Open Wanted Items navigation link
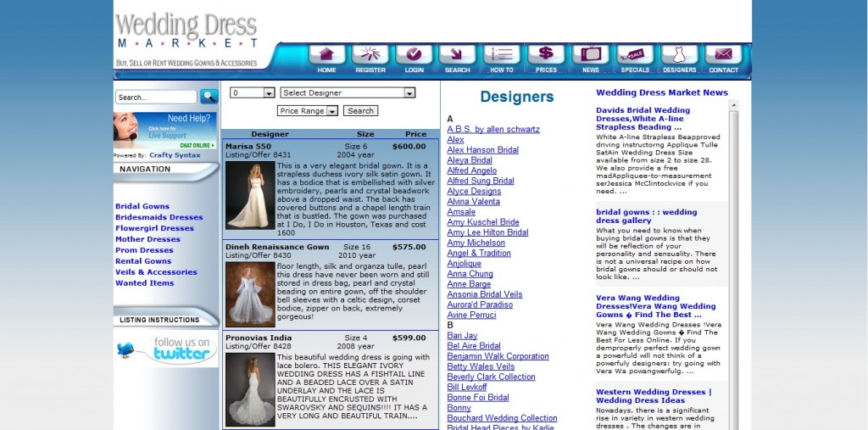Viewport: 868px width, 430px height. (144, 283)
